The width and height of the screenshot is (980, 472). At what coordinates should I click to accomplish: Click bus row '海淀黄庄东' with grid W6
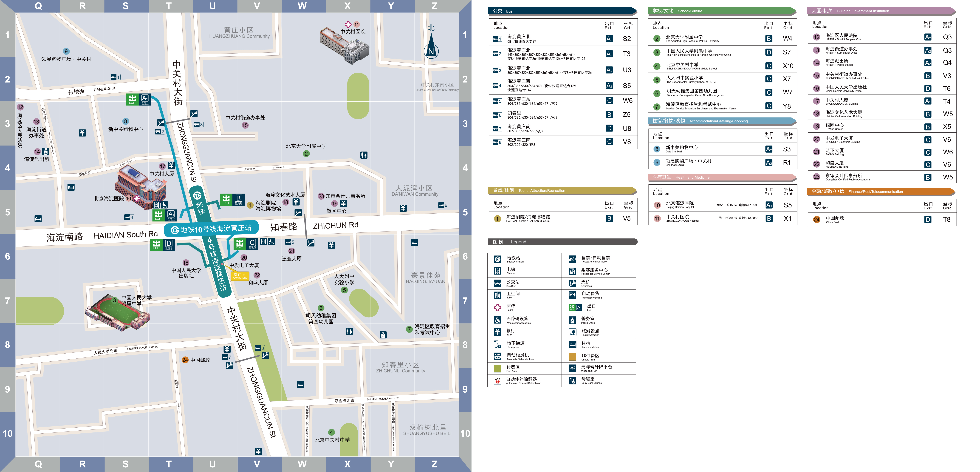(563, 101)
